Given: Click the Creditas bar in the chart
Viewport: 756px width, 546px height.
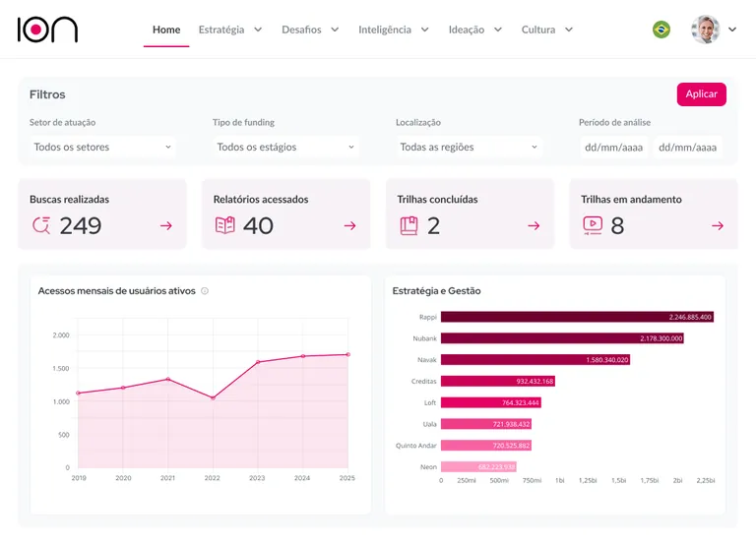Looking at the screenshot, I should [x=498, y=381].
